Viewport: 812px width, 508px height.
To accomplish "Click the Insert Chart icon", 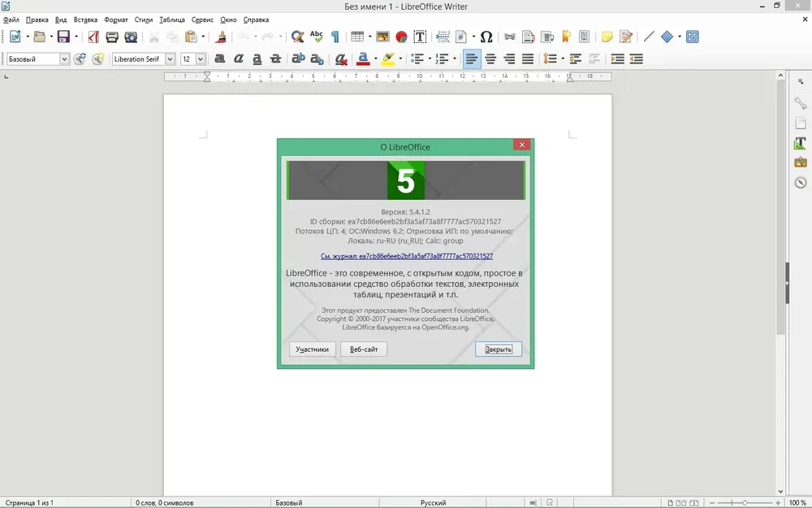I will 401,37.
